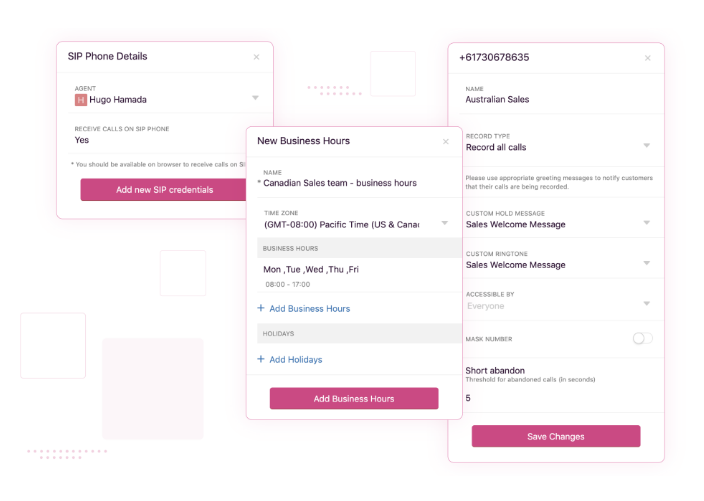The height and width of the screenshot is (501, 704).
Task: Edit the Canadian Sales team name field
Action: point(340,183)
